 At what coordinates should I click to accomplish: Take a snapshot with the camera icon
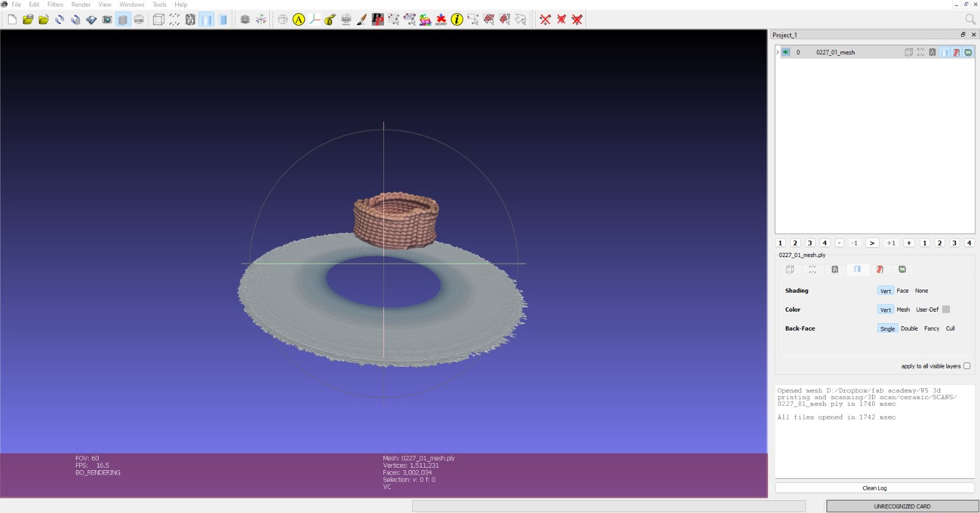pyautogui.click(x=107, y=20)
